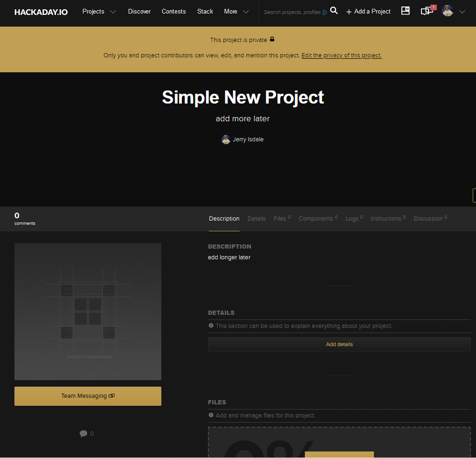This screenshot has height=458, width=476.
Task: Open the Contests page
Action: coord(173,12)
